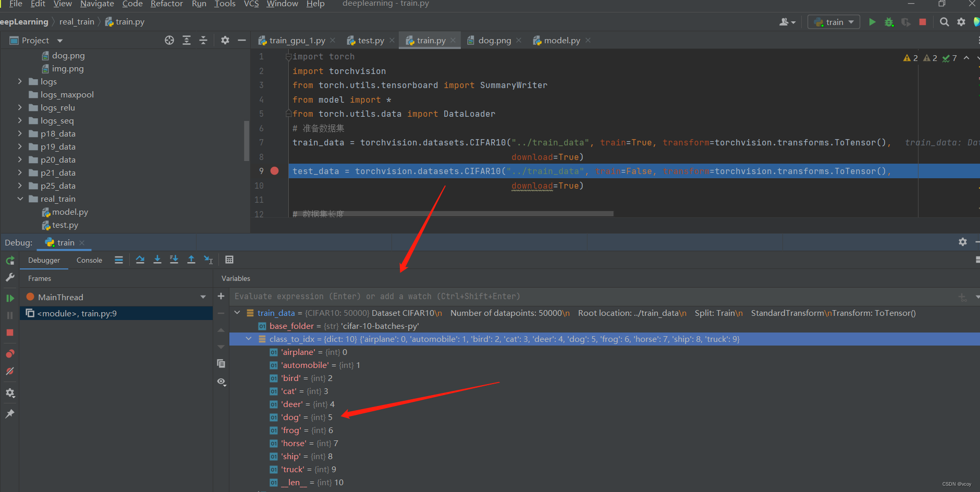Open Project panel options gear
The width and height of the screenshot is (980, 492).
click(x=225, y=40)
